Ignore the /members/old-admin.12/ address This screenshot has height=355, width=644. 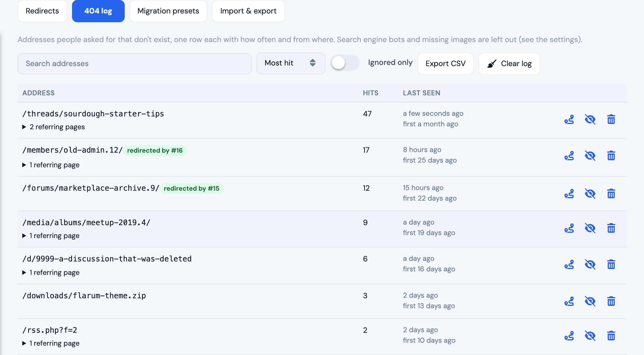pos(590,156)
